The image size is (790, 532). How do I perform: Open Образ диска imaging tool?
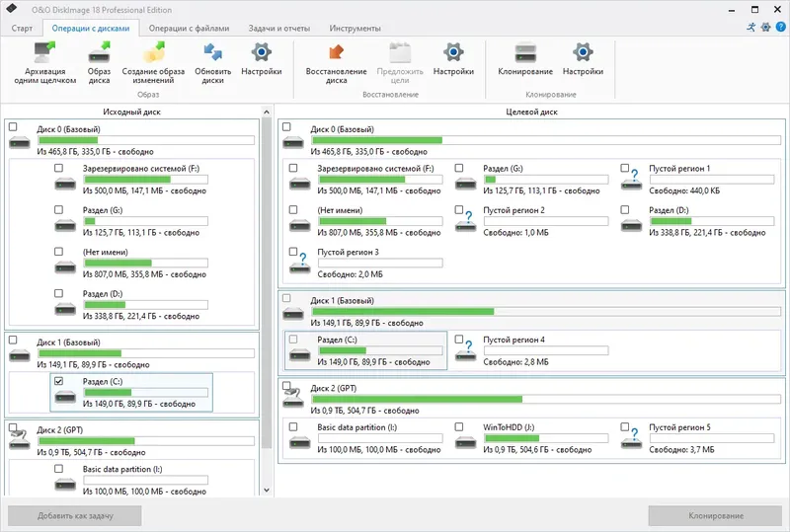(x=100, y=63)
